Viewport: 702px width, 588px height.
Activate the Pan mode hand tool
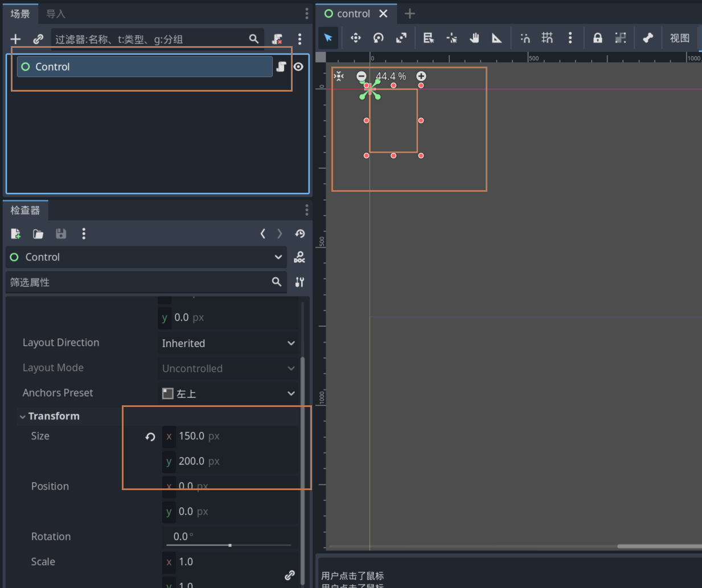pyautogui.click(x=474, y=38)
